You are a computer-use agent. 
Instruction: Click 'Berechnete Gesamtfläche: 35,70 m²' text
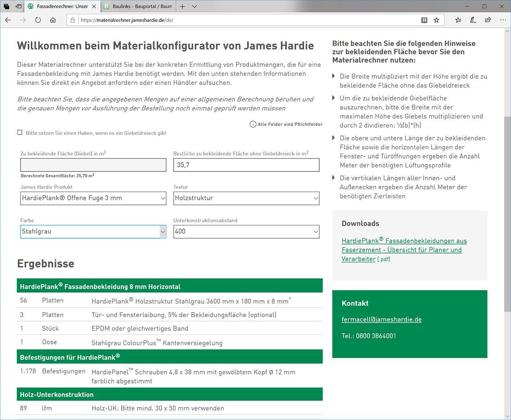tap(58, 175)
